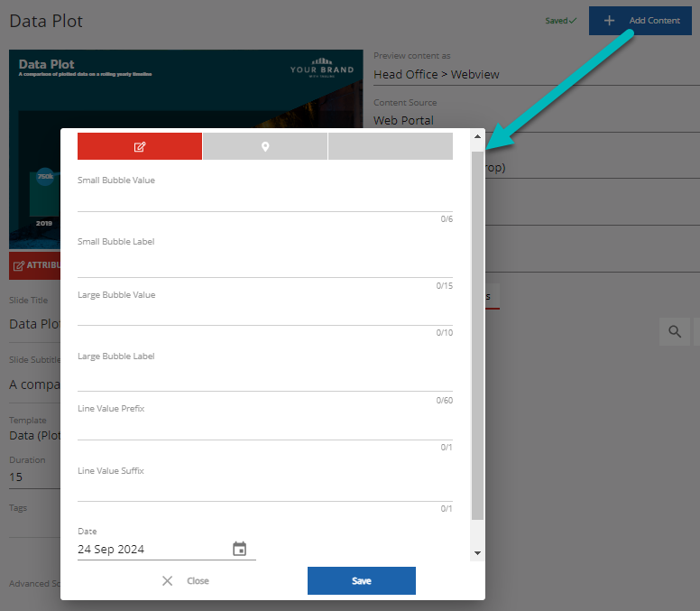Click the Line Value Suffix field
Image resolution: width=700 pixels, height=611 pixels.
265,490
